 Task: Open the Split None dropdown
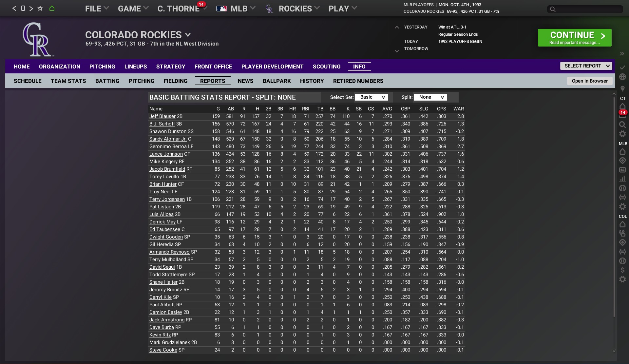click(x=430, y=97)
